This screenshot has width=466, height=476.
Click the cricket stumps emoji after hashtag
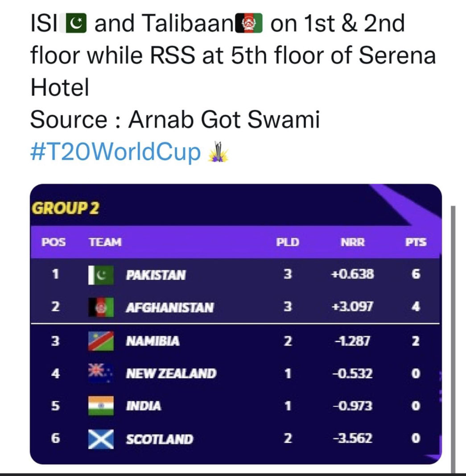click(x=218, y=152)
